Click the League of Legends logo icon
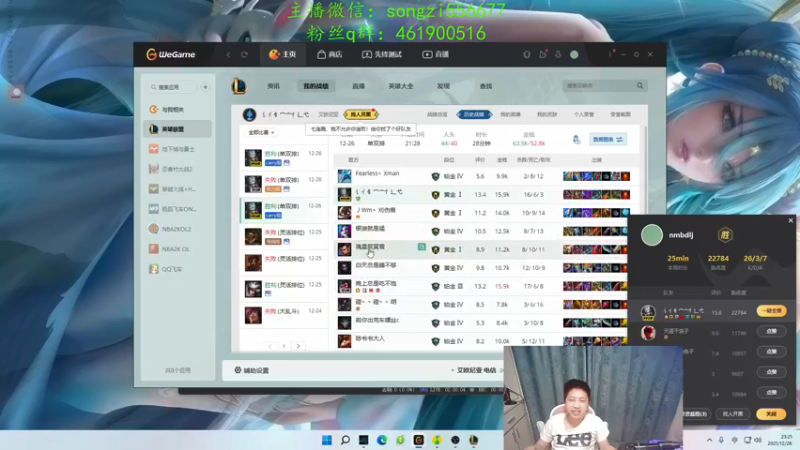Image resolution: width=800 pixels, height=450 pixels. pos(239,86)
